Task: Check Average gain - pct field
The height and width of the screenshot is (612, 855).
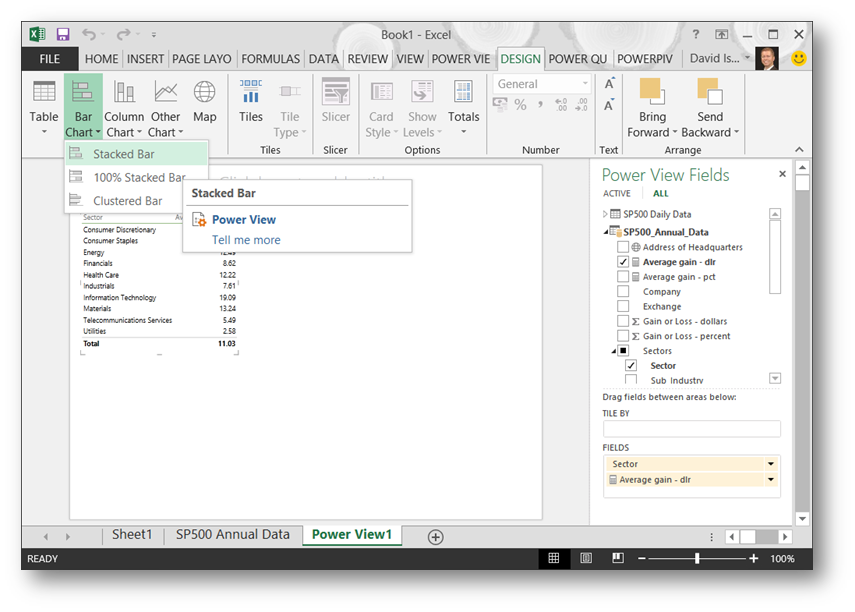Action: (x=623, y=277)
